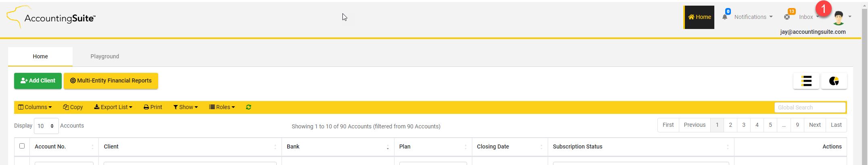The height and width of the screenshot is (165, 868).
Task: Click the Print toolbar button
Action: click(x=153, y=107)
